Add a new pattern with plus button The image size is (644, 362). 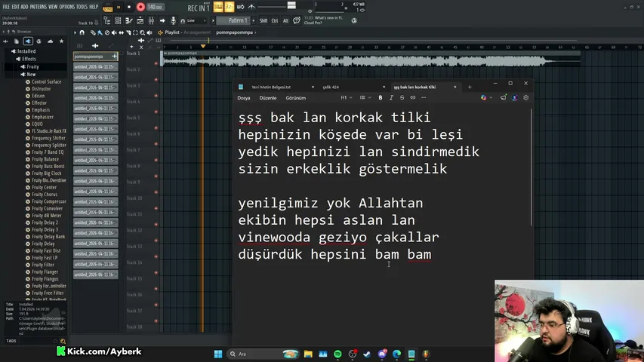254,20
